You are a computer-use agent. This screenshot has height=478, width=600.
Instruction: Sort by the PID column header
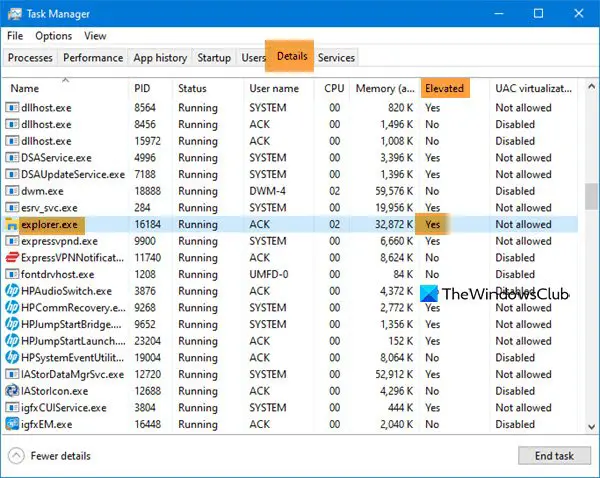tap(150, 88)
